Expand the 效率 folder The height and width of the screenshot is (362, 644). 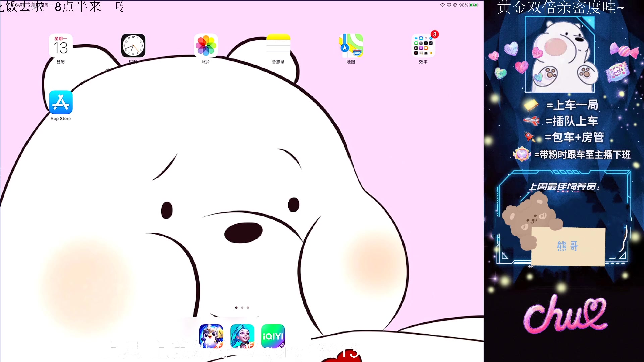[x=423, y=46]
